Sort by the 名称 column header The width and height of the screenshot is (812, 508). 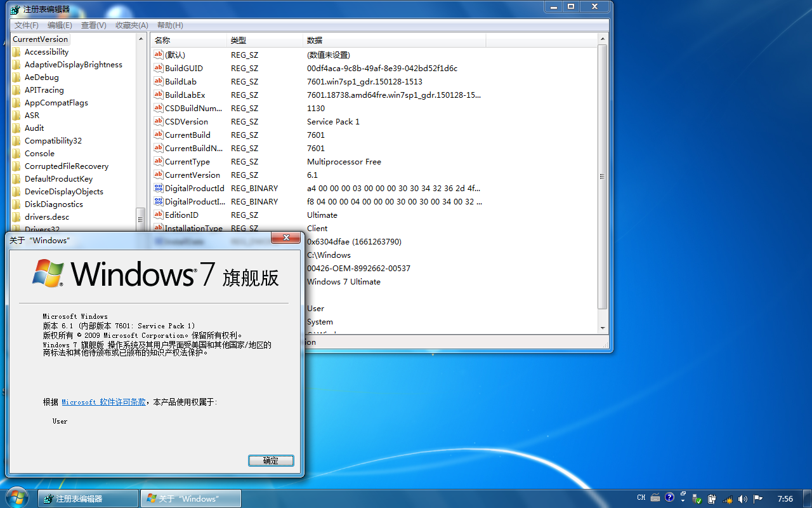pos(188,40)
